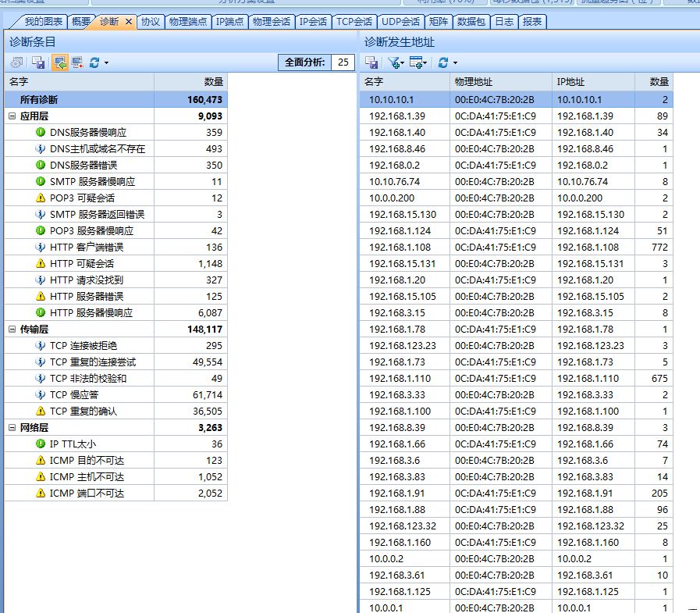Screen dimensions: 700x613
Task: Collapse the 网络层 tree group
Action: [x=12, y=428]
